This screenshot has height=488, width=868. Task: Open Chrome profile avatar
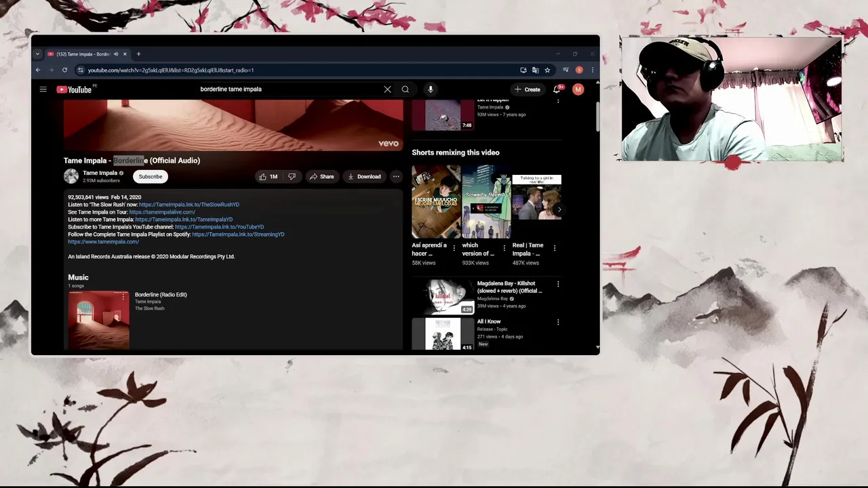[x=579, y=70]
